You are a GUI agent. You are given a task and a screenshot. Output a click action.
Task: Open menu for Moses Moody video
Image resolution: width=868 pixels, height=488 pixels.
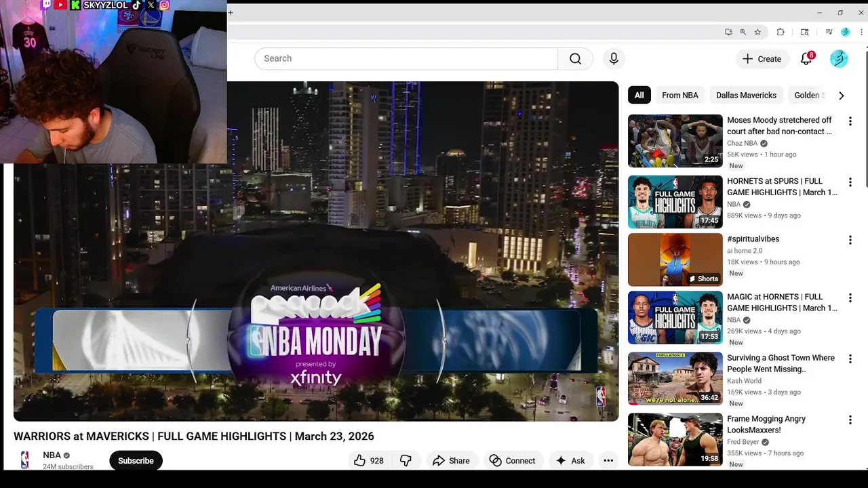(x=850, y=121)
